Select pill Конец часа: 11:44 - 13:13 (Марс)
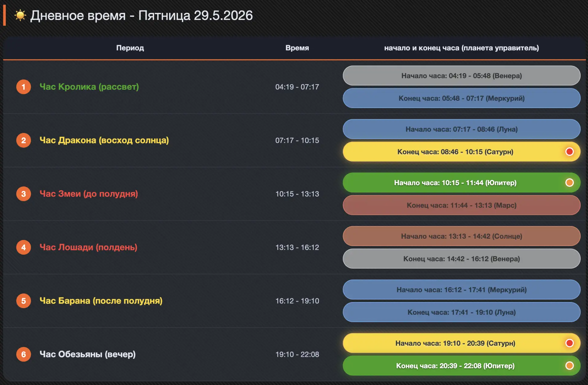The height and width of the screenshot is (385, 588). tap(462, 205)
